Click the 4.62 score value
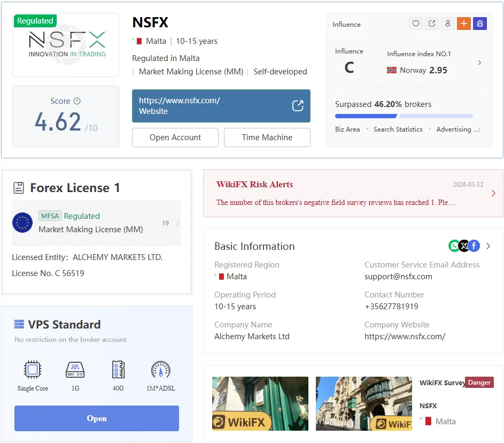Viewport: 504px width, 443px height. tap(58, 121)
